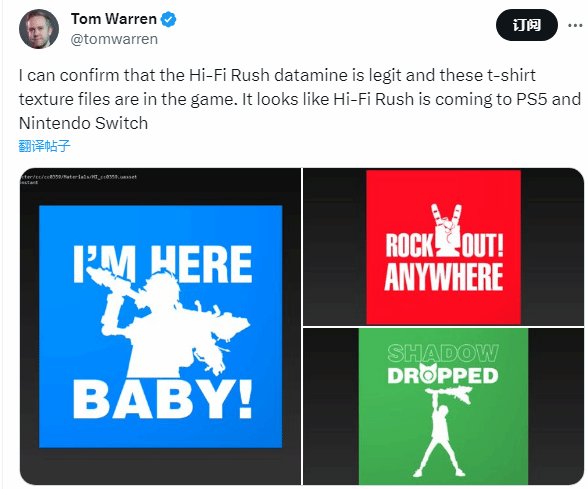Open the blue I'M HERE BABY! image
Image resolution: width=588 pixels, height=489 pixels.
click(x=160, y=326)
